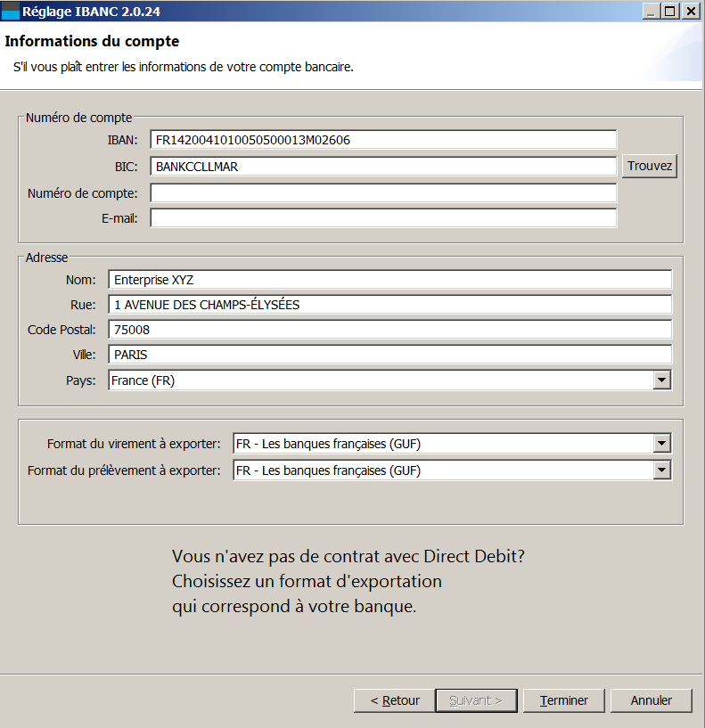
Task: Click the Trouvez button next to BIC
Action: click(649, 167)
